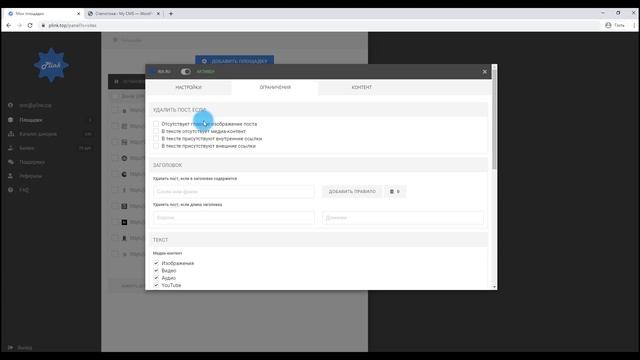This screenshot has height=360, width=640.
Task: Focus the longer title length field
Action: click(403, 218)
